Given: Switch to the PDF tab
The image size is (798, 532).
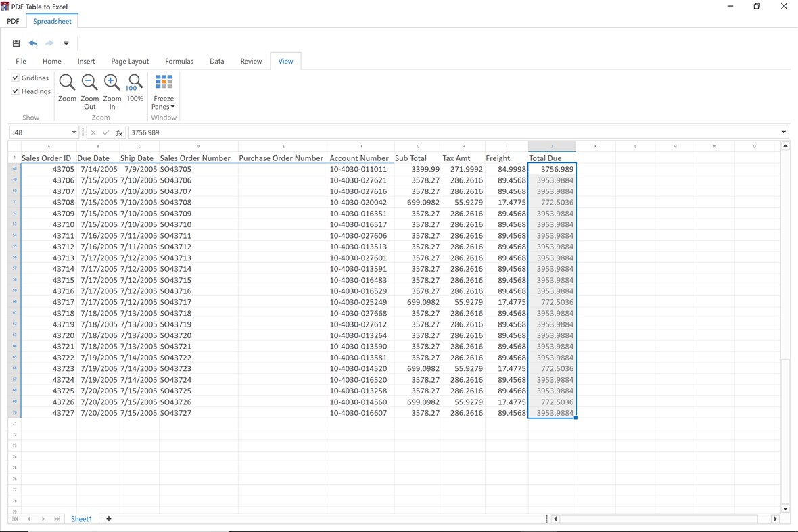Looking at the screenshot, I should [14, 22].
